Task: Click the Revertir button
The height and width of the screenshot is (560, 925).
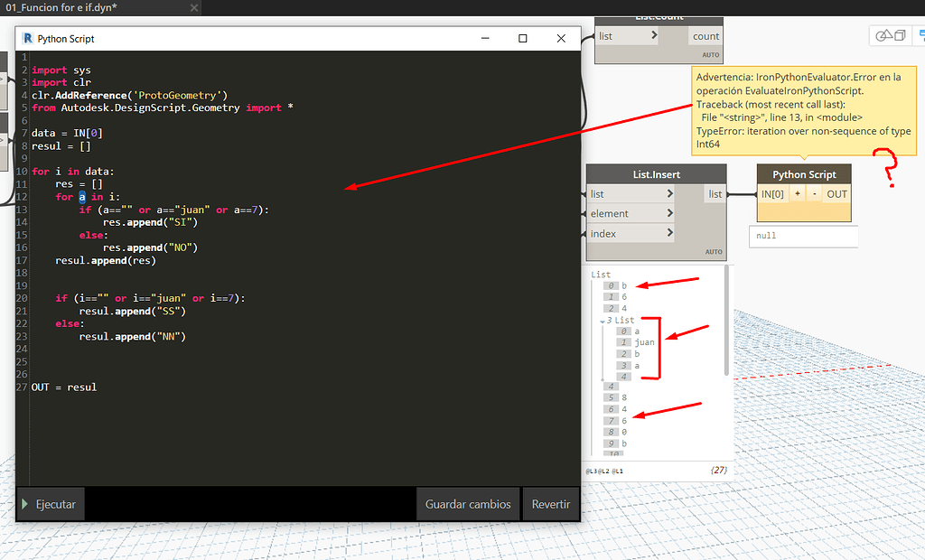Action: pyautogui.click(x=550, y=504)
